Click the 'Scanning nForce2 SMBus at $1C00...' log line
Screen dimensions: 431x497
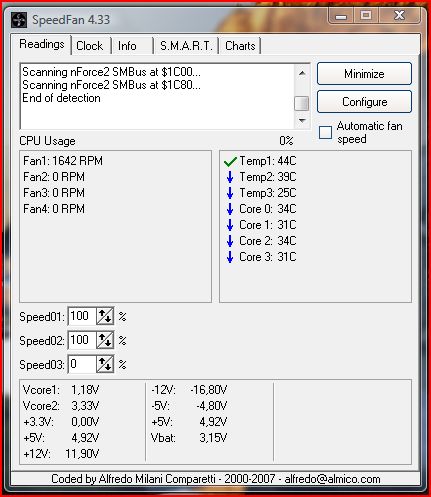111,72
